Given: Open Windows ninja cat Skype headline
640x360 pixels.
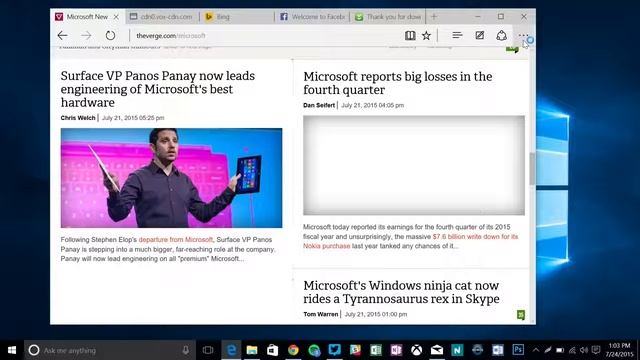Looking at the screenshot, I should point(401,292).
